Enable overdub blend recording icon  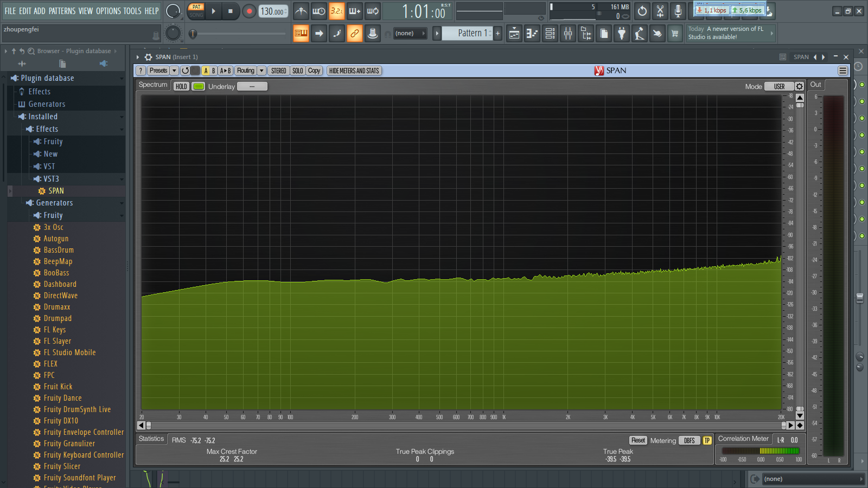click(354, 11)
